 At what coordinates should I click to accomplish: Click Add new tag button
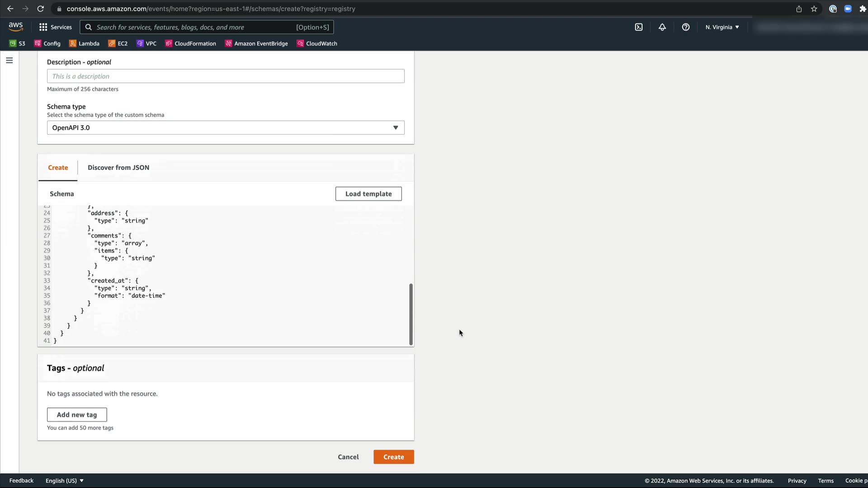77,415
